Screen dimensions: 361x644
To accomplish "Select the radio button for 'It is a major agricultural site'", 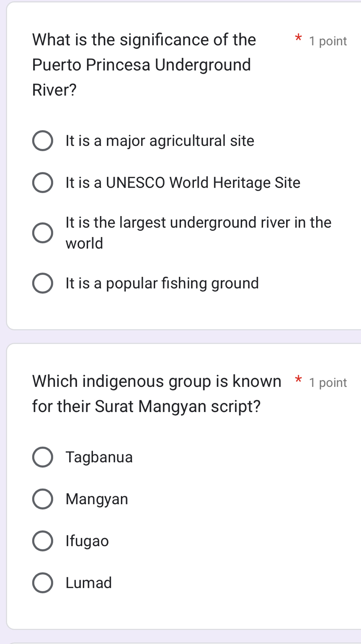I will click(43, 141).
